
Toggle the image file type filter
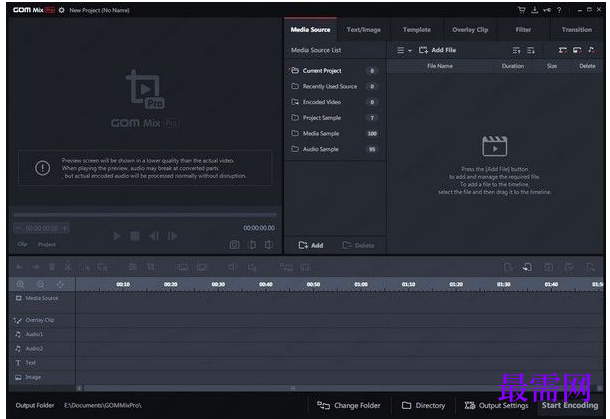[x=577, y=50]
